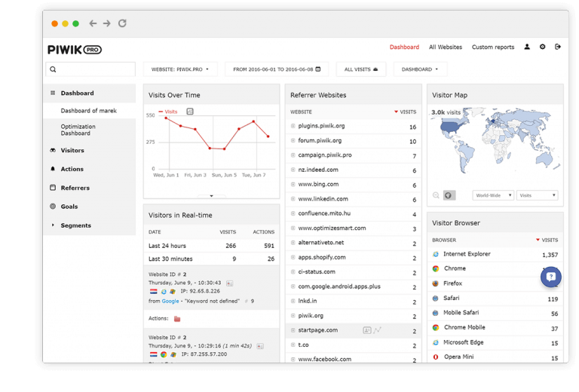Click the sign out icon
This screenshot has width=579, height=392.
click(558, 47)
